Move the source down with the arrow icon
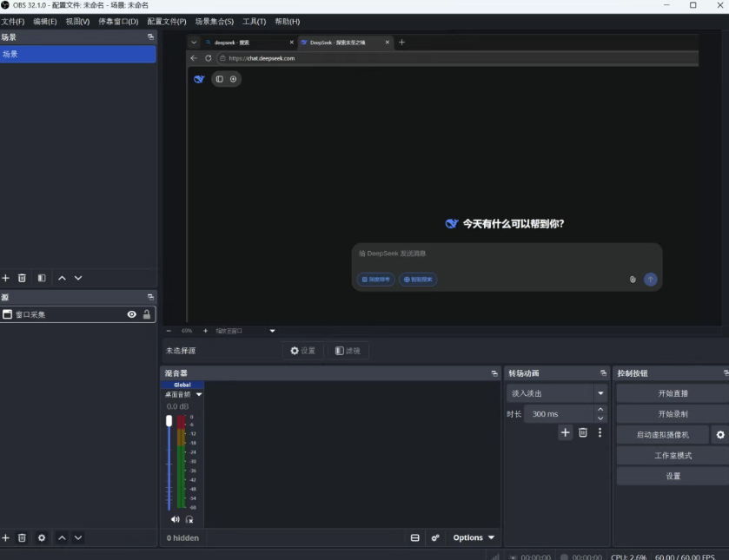729x560 pixels. pos(78,537)
